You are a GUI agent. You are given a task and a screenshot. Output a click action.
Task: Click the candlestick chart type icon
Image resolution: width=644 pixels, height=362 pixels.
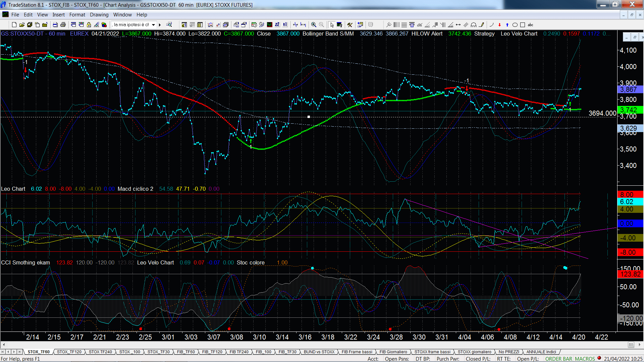[285, 25]
